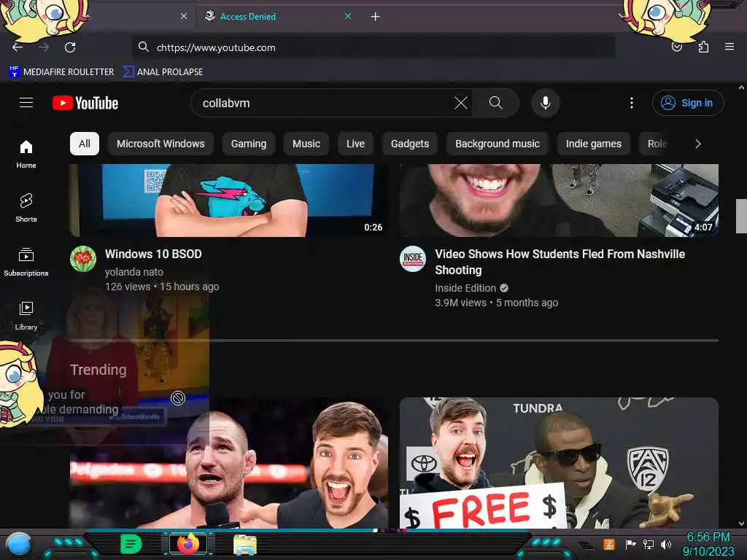Clear the YouTube search text with the X
This screenshot has width=747, height=560.
(x=461, y=103)
